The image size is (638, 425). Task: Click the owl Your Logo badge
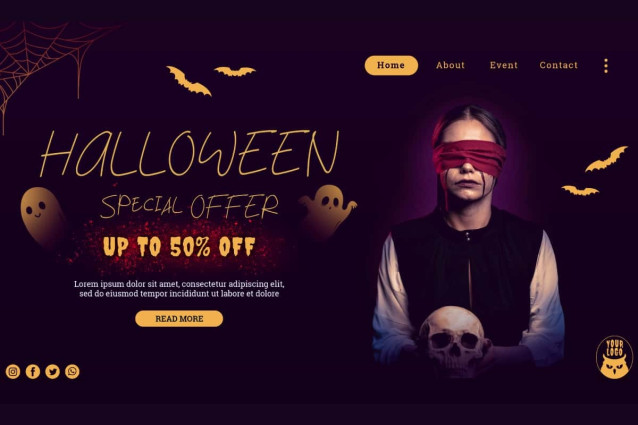point(614,357)
